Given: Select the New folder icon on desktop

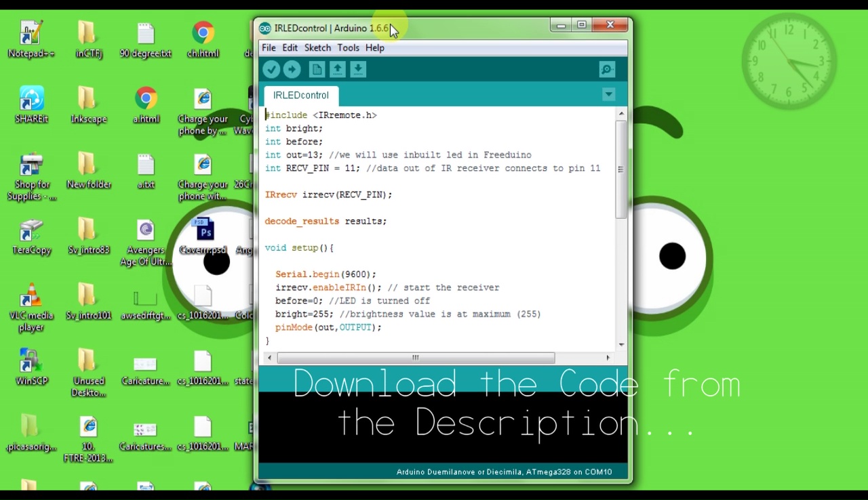Looking at the screenshot, I should 89,171.
